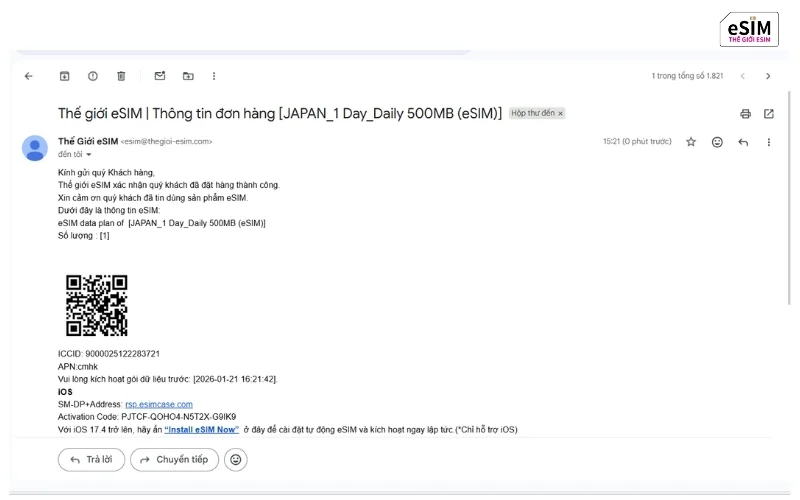
Task: Print the email
Action: (x=745, y=114)
